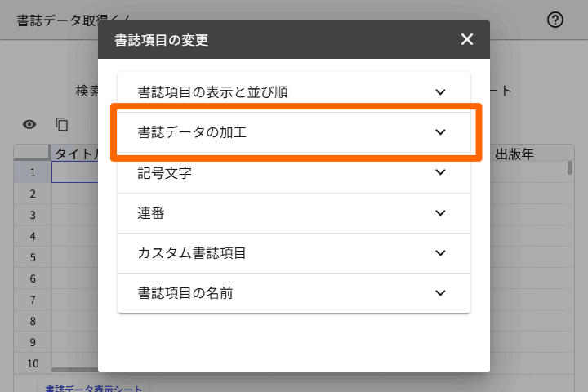Viewport: 588px width, 392px height.
Task: Click the vertical scrollbar of spreadsheet
Action: point(570,168)
